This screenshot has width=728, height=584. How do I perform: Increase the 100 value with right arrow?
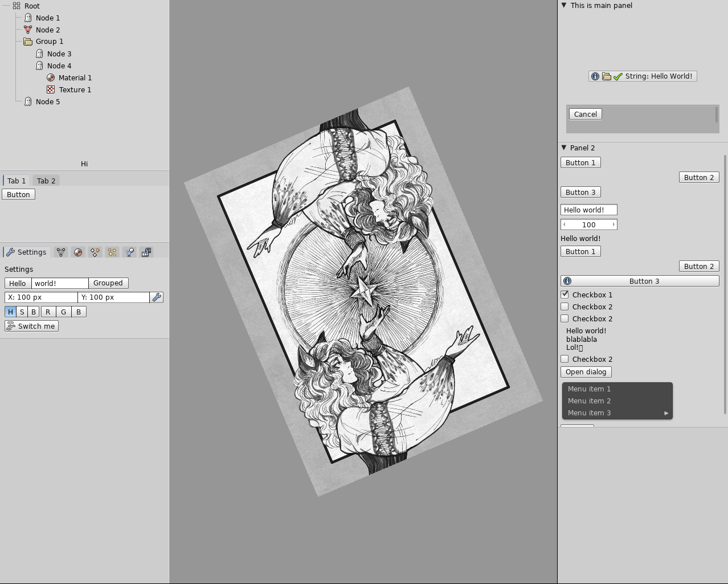[x=614, y=224]
